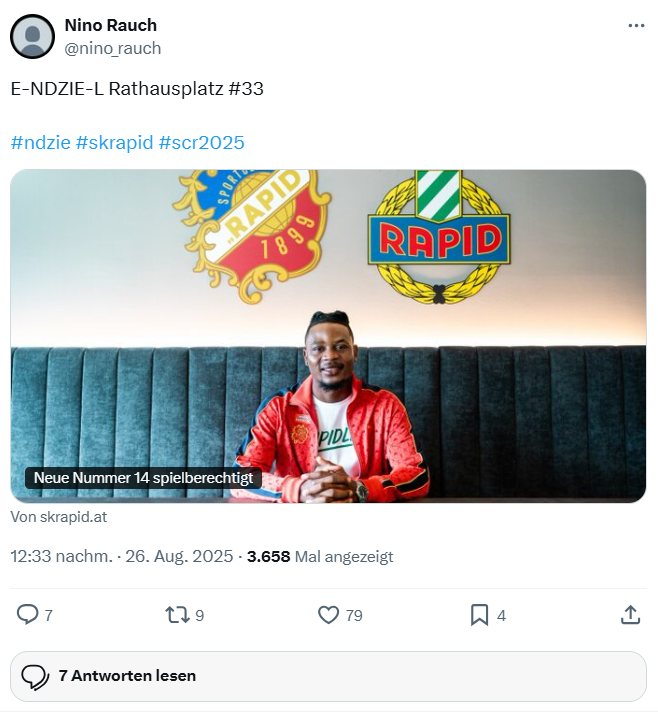Image resolution: width=658 pixels, height=713 pixels.
Task: Share the tweet via the upload icon
Action: click(630, 615)
